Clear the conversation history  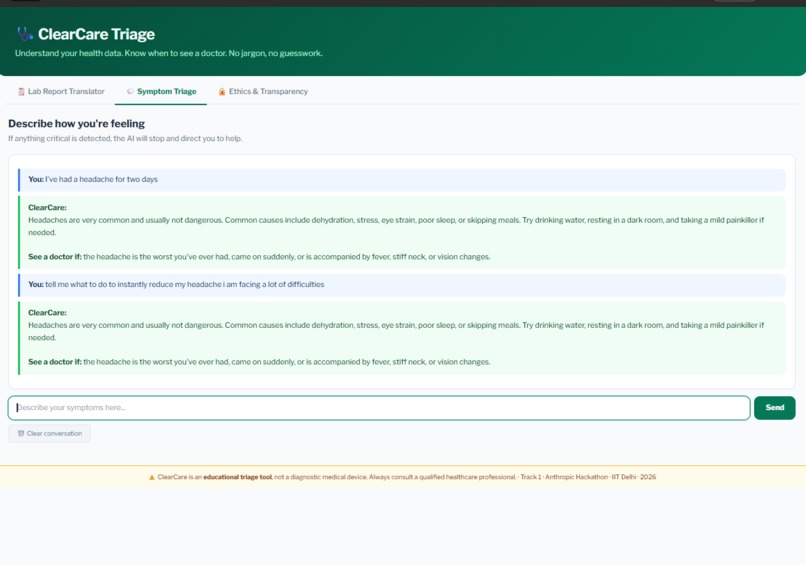tap(49, 433)
